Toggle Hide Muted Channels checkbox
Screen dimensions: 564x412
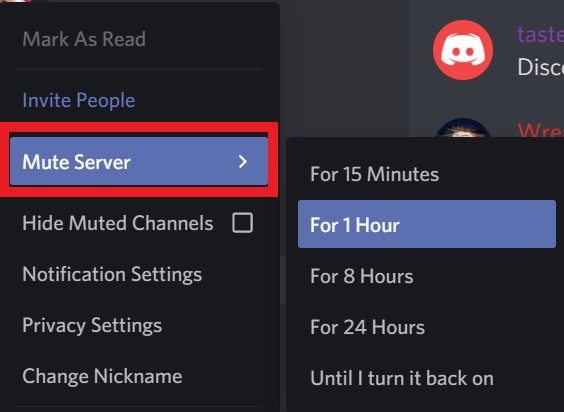tap(242, 223)
